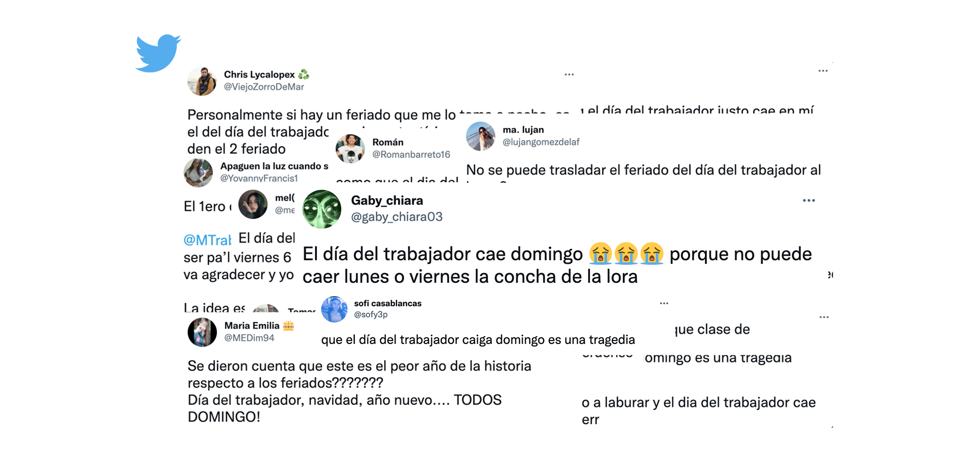Open Román profile picture
Image resolution: width=980 pixels, height=466 pixels.
click(350, 149)
